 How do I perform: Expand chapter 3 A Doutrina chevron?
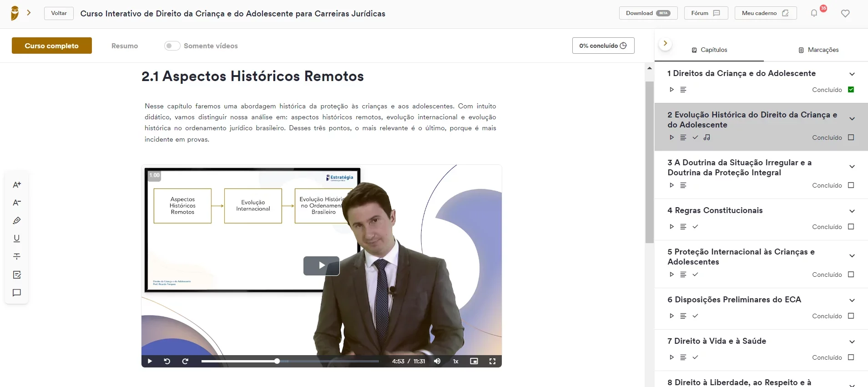[852, 167]
